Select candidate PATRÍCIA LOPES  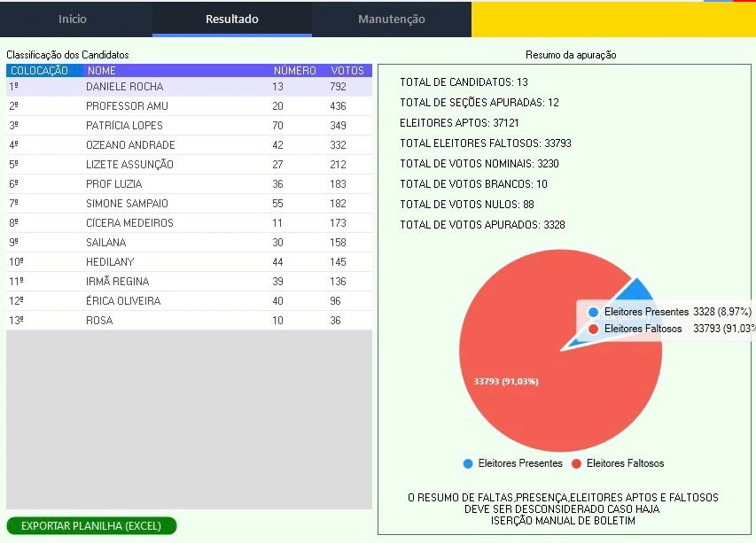(x=124, y=126)
